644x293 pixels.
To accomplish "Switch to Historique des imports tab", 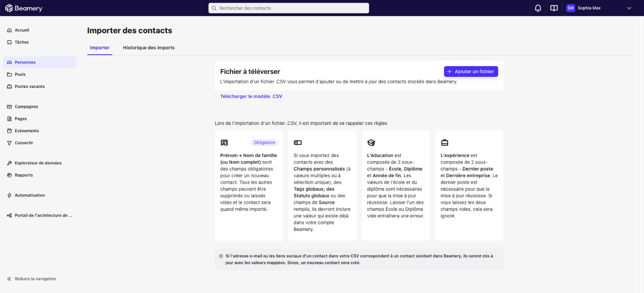I will tap(149, 48).
